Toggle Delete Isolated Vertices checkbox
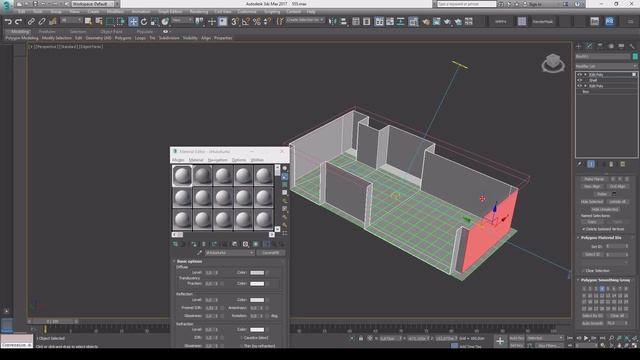This screenshot has height=360, width=640. pos(583,229)
